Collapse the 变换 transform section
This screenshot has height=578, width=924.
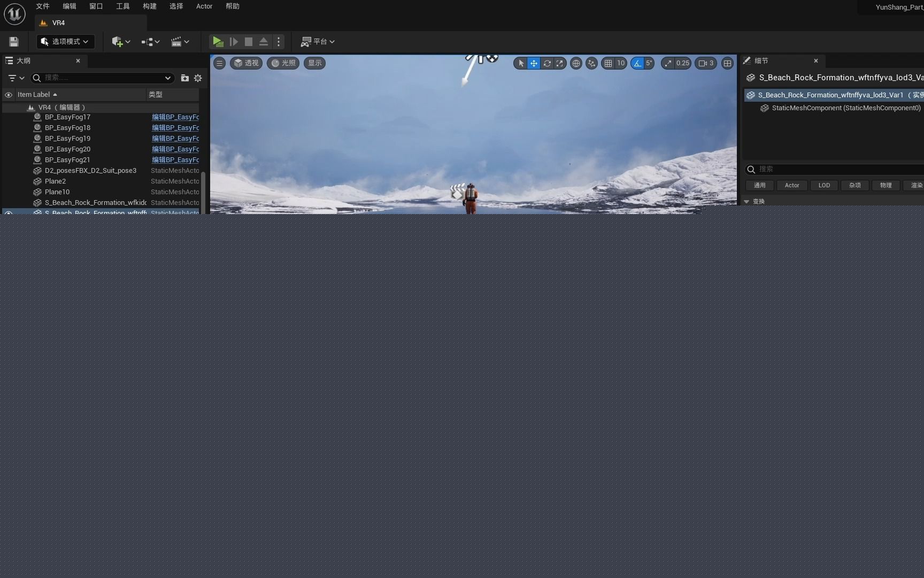click(746, 202)
